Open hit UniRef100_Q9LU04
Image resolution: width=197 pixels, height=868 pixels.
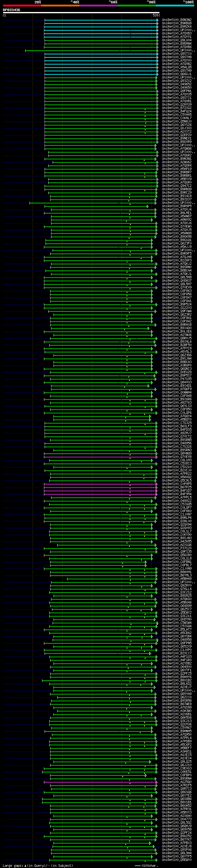177,40
